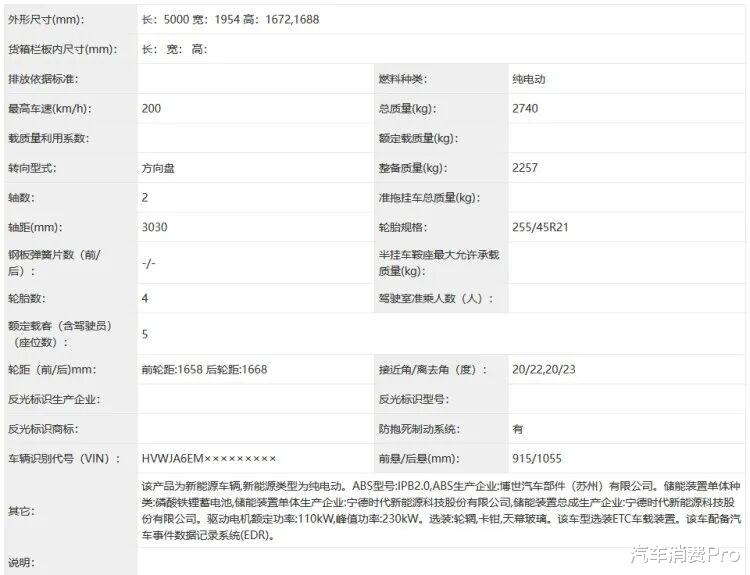Click max speed value 200

tap(151, 109)
